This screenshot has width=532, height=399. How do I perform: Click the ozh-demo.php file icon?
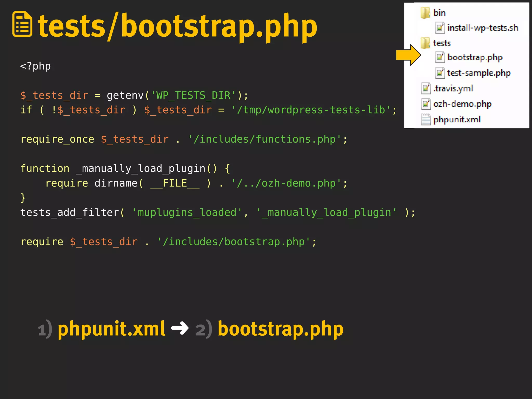click(x=426, y=104)
